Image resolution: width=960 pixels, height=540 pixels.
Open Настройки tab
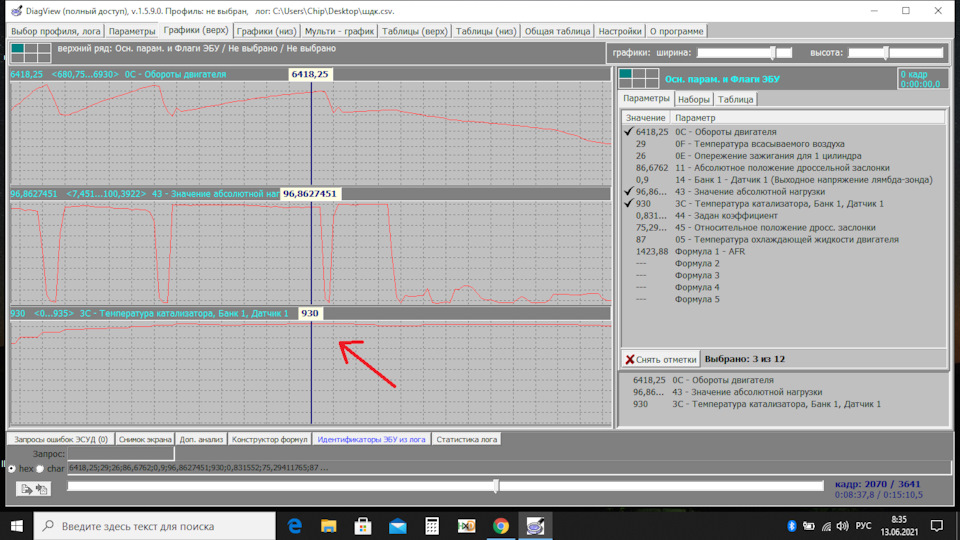coord(620,31)
